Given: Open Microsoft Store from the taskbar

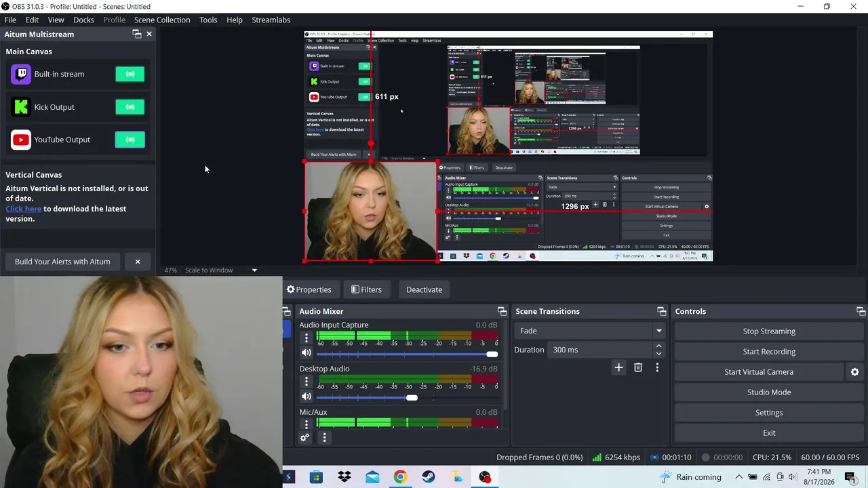Looking at the screenshot, I should [x=316, y=477].
